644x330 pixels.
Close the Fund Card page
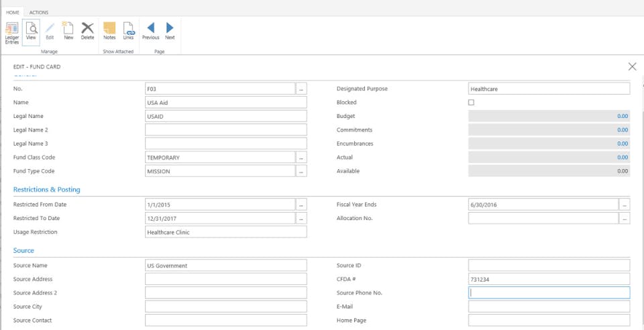(632, 66)
